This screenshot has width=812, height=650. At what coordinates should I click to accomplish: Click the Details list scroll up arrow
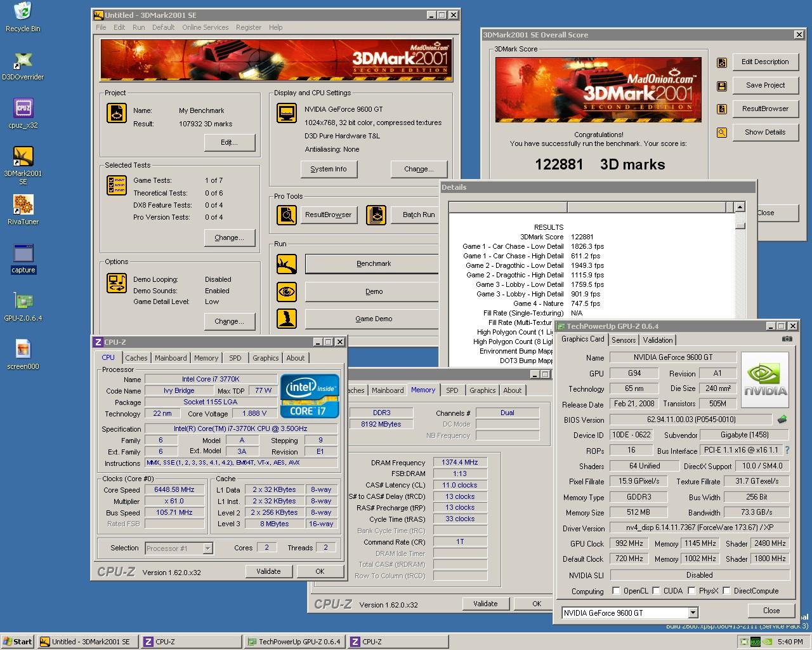pyautogui.click(x=740, y=207)
